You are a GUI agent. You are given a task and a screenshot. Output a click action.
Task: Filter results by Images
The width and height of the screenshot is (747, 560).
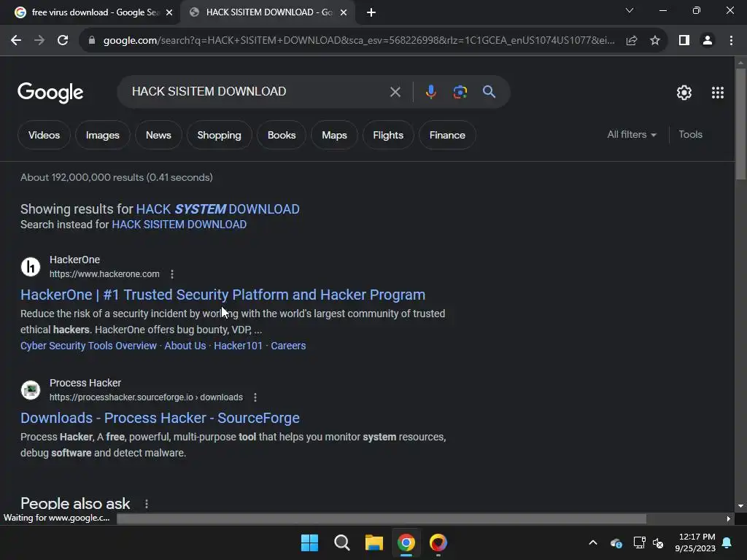click(x=102, y=135)
